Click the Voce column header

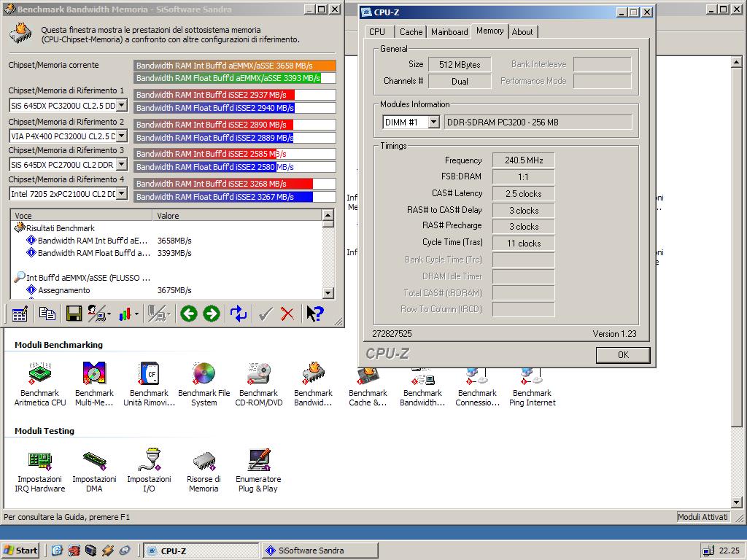[81, 216]
